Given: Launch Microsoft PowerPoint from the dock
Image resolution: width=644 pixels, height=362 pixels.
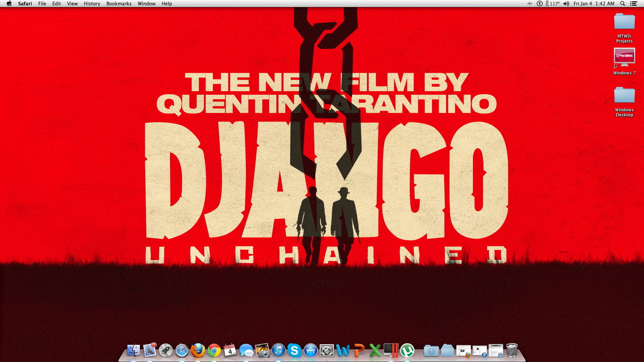Looking at the screenshot, I should pos(359,351).
